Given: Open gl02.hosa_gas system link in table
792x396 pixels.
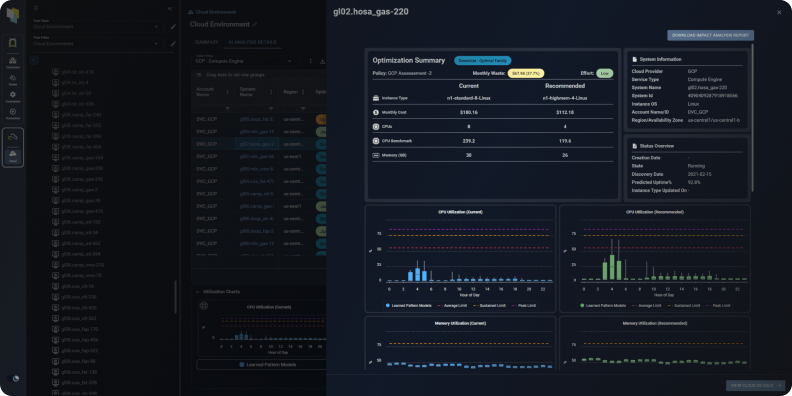Looking at the screenshot, I should tap(257, 144).
